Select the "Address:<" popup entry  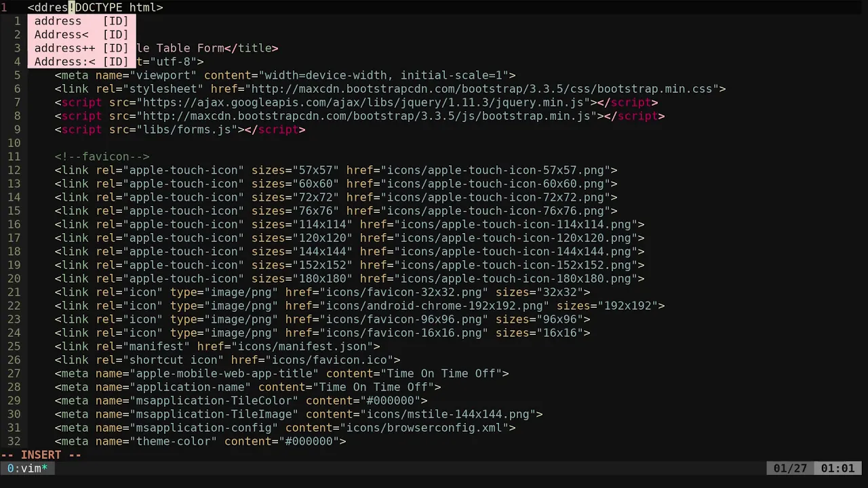(x=81, y=62)
